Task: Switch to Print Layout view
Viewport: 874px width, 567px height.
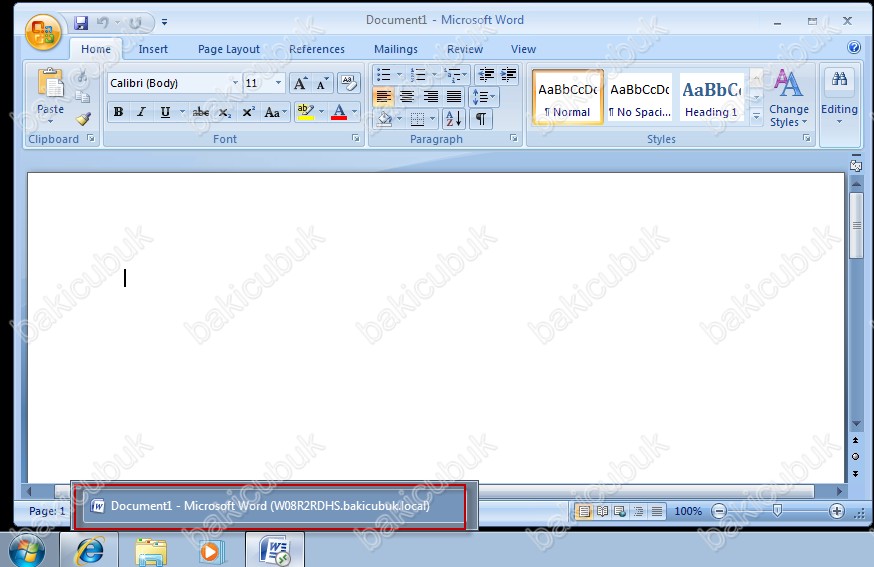Action: tap(584, 511)
